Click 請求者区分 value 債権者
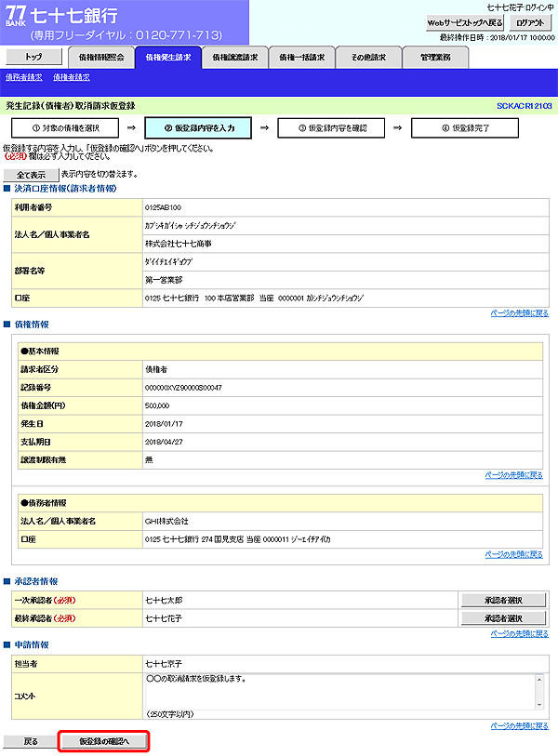The height and width of the screenshot is (756, 558). click(x=156, y=370)
